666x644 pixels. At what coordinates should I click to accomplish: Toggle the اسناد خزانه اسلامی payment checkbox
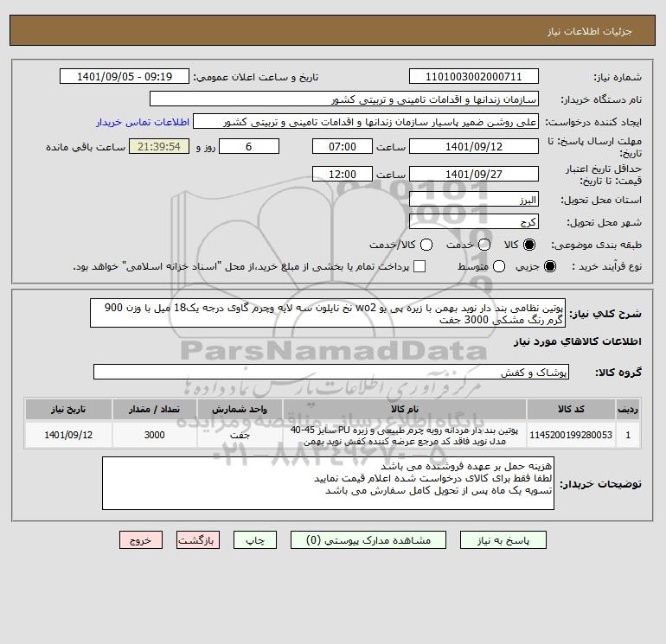tap(419, 266)
